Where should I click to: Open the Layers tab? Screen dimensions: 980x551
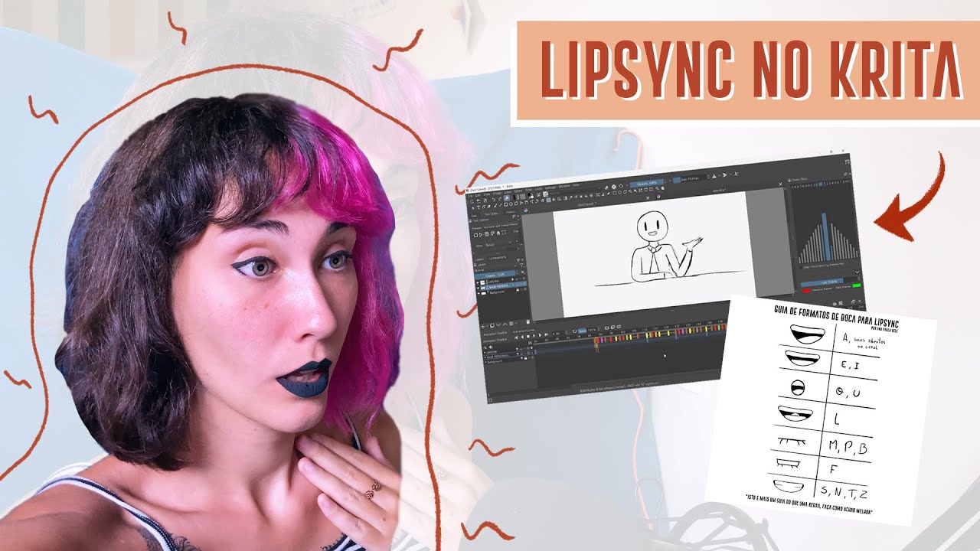point(479,259)
